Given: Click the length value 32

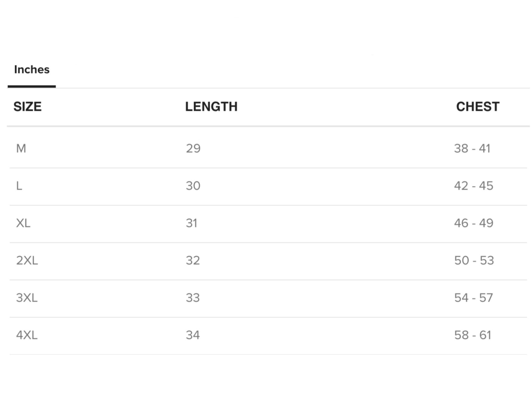Looking at the screenshot, I should click(x=193, y=260).
